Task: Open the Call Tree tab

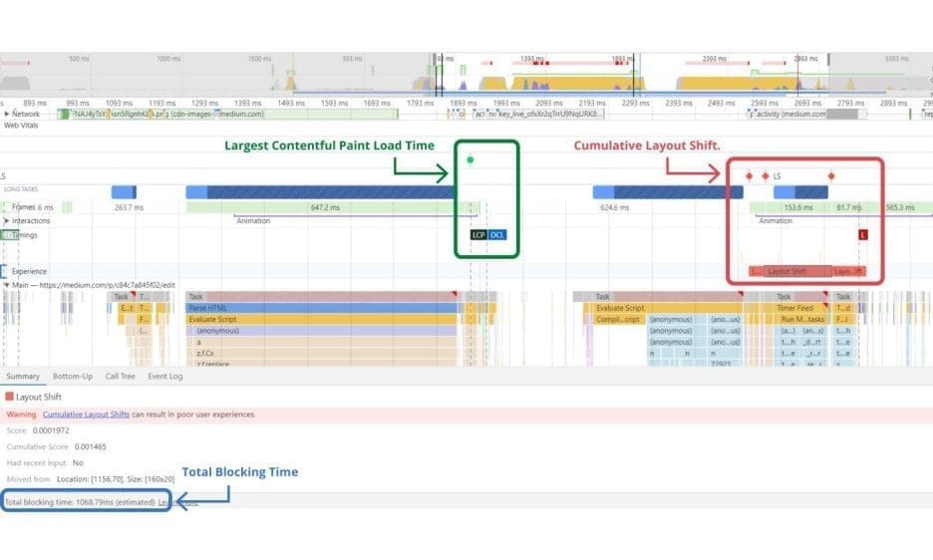Action: 120,377
